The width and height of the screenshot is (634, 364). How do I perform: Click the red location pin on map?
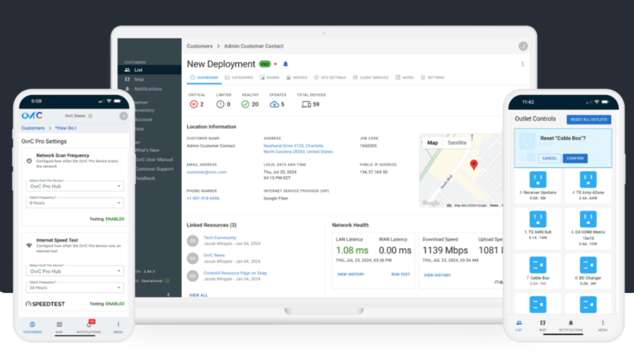click(x=474, y=164)
